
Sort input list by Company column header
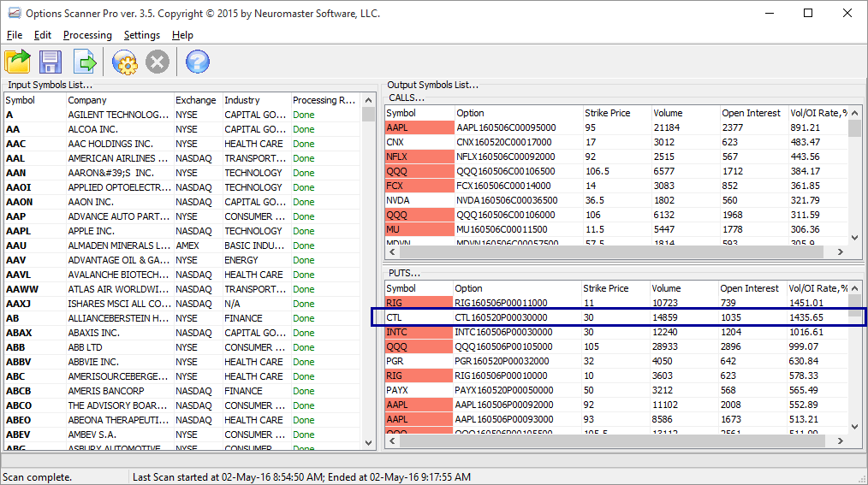[x=120, y=100]
